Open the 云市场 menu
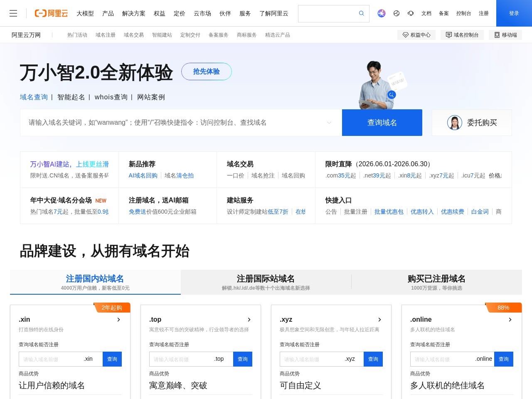This screenshot has height=399, width=532. [x=202, y=13]
